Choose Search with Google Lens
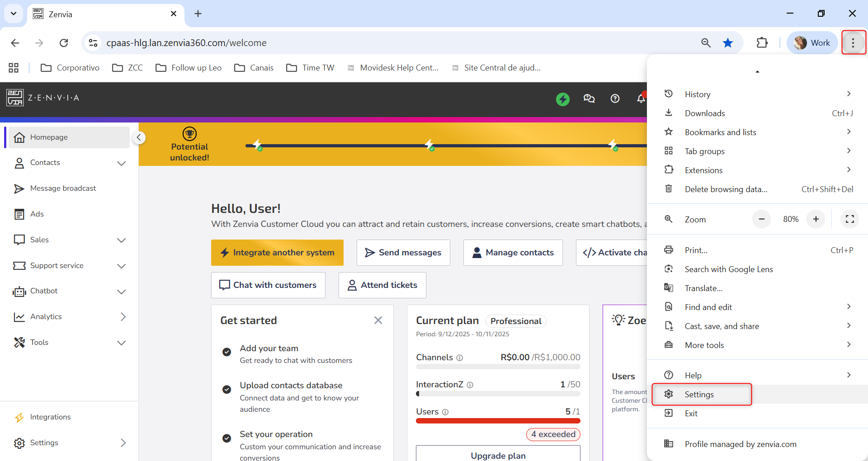This screenshot has height=461, width=868. pos(758,269)
